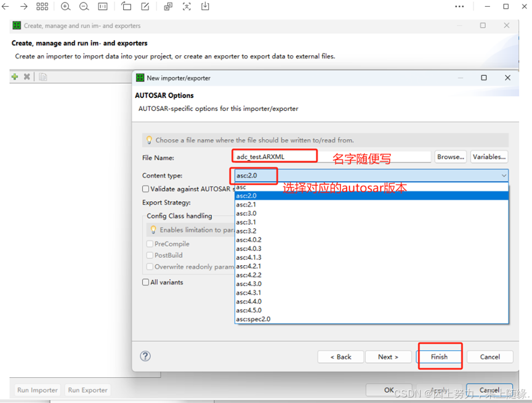Choose asc:4.4.0 version
This screenshot has height=403, width=532.
click(371, 301)
